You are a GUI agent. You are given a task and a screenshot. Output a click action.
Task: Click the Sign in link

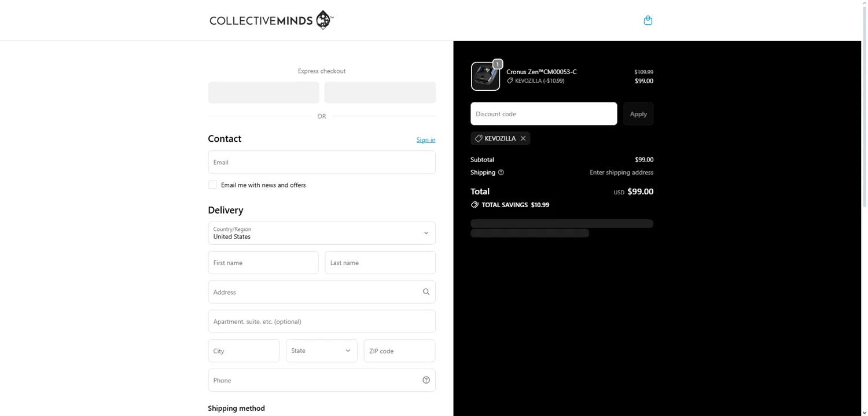click(x=426, y=139)
